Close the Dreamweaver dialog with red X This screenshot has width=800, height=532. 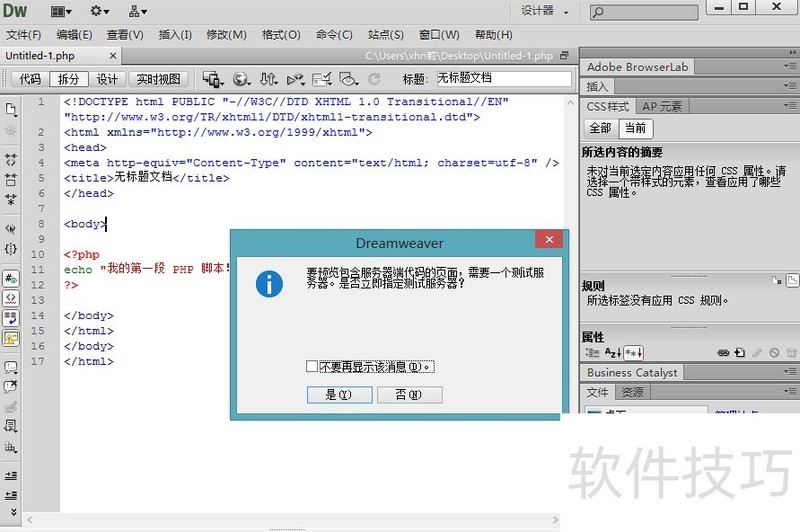tap(549, 239)
